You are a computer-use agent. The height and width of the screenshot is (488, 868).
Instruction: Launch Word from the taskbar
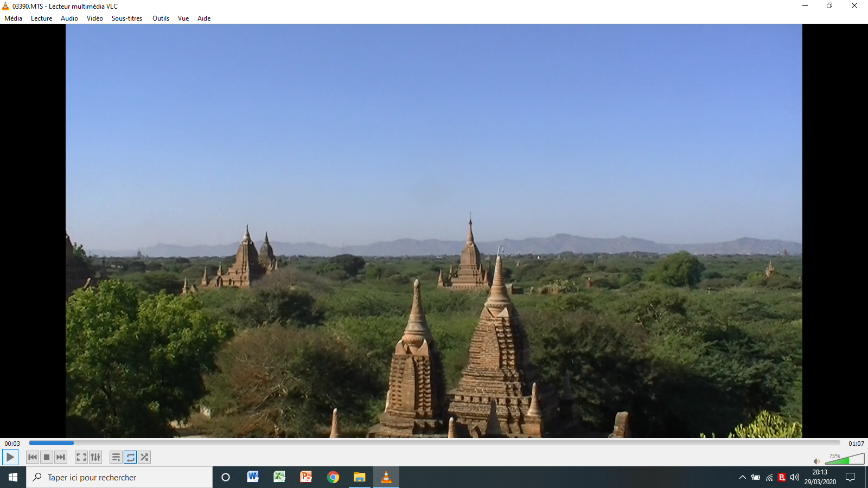point(253,477)
